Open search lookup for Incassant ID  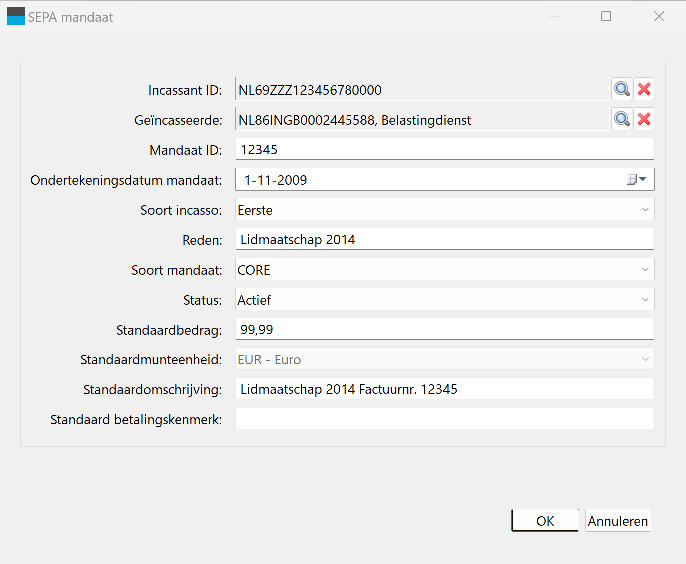[622, 89]
